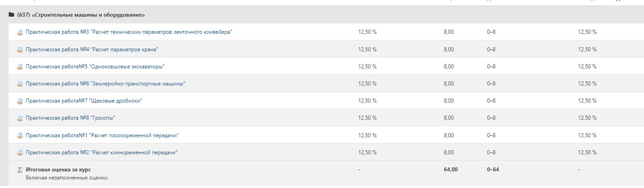This screenshot has width=644, height=188.
Task: Click assignment icon beside "Землеройно-транспортные машины"
Action: (x=20, y=84)
